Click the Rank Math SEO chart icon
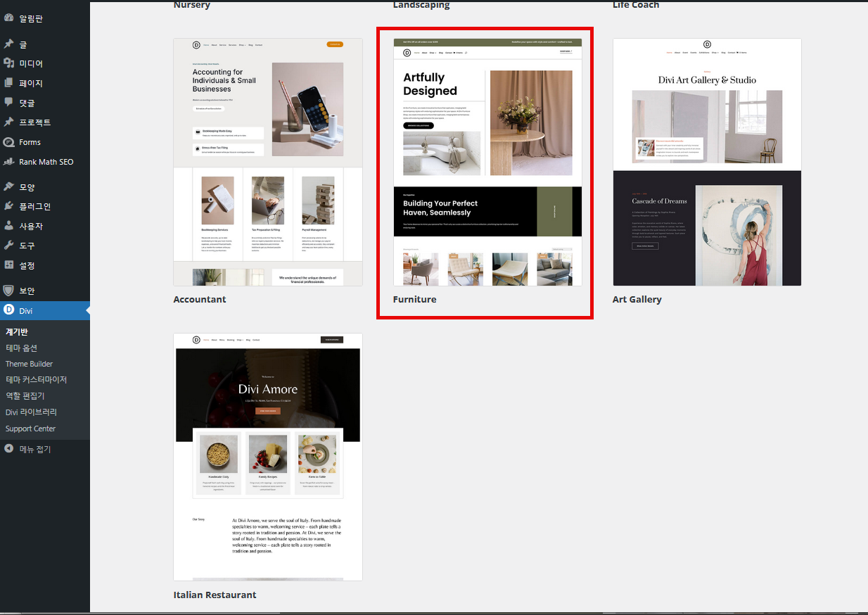This screenshot has width=868, height=615. (x=8, y=162)
